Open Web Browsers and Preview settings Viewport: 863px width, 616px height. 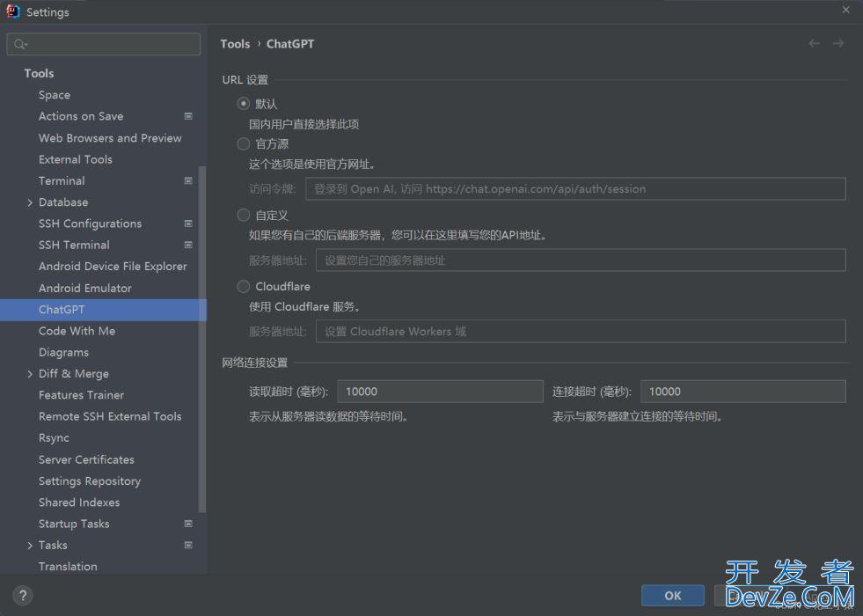click(110, 137)
